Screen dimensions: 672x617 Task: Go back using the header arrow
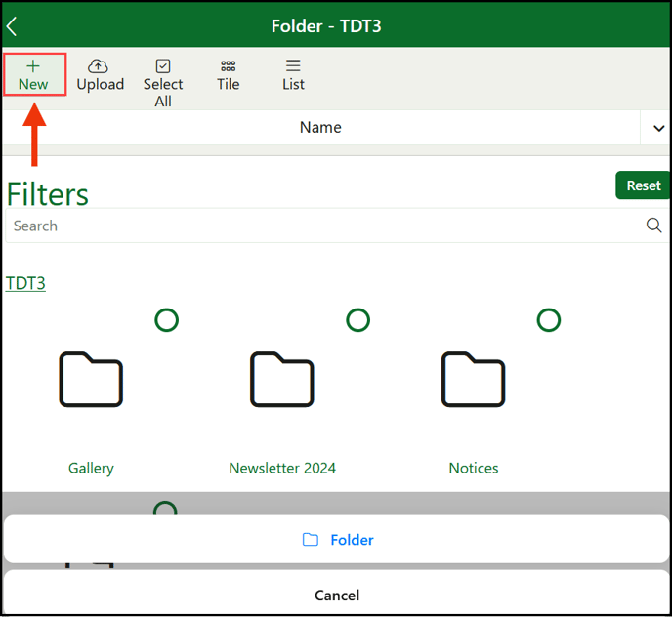(12, 26)
